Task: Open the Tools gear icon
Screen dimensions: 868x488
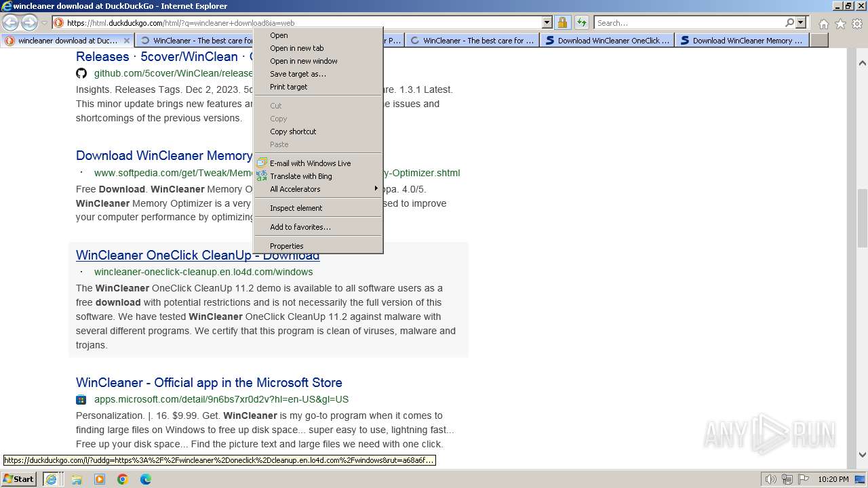Action: click(857, 24)
